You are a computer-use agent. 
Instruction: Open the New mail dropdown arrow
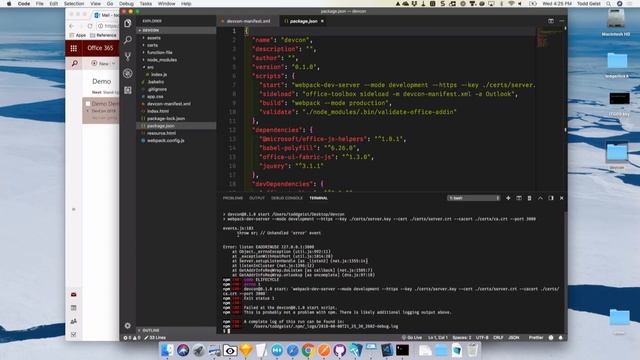[114, 64]
